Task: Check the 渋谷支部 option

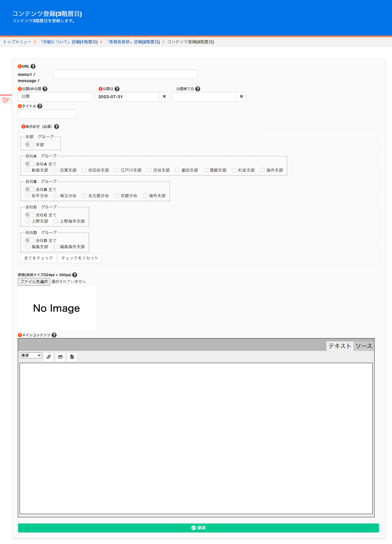Action: (x=149, y=170)
